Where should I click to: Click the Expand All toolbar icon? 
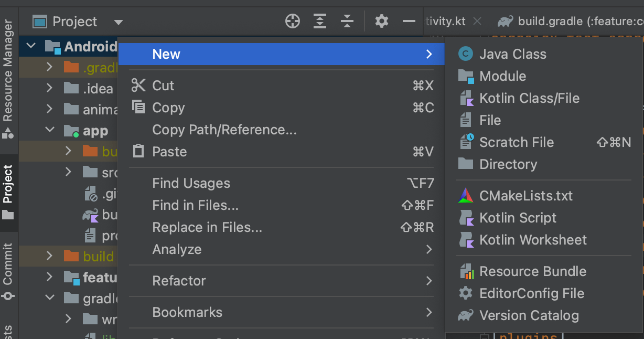tap(319, 22)
